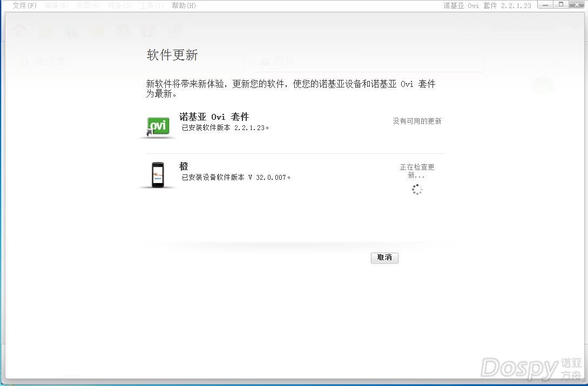Click the 软件更新 heading
Screen dimensions: 588x386
click(172, 55)
